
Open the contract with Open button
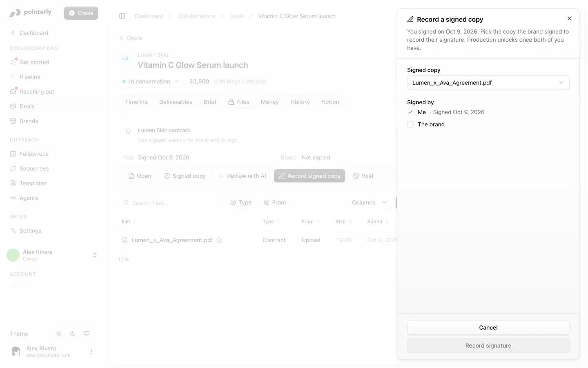coord(140,176)
